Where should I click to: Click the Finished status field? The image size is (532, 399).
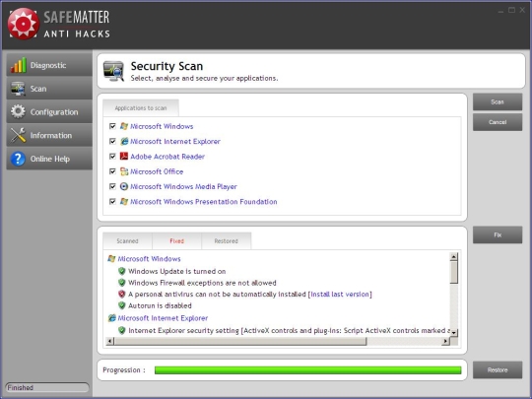(x=47, y=387)
